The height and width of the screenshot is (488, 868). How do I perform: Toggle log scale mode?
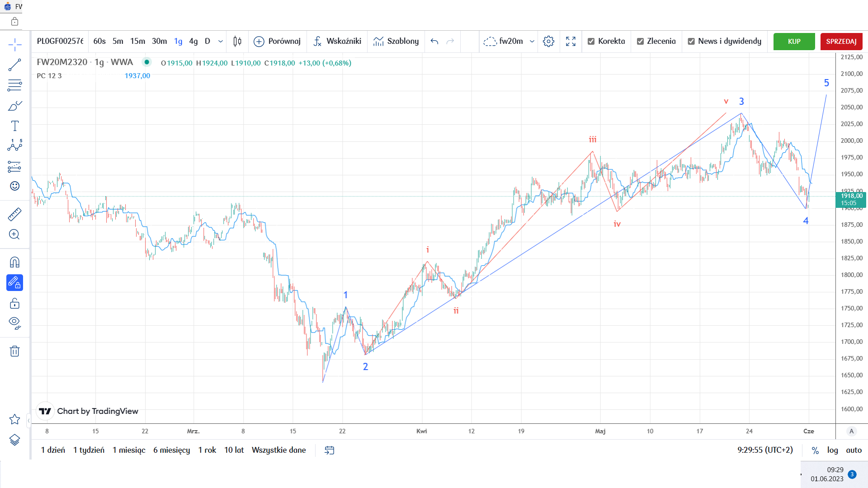coord(832,450)
